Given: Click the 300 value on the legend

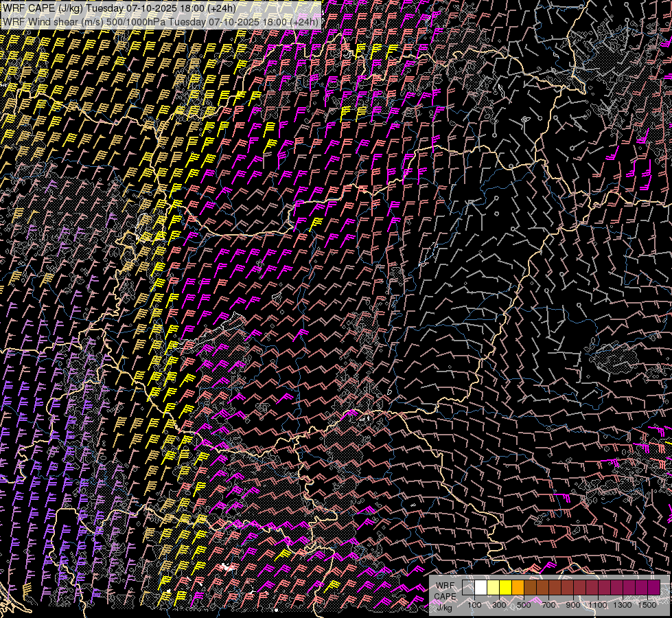Looking at the screenshot, I should 499,604.
